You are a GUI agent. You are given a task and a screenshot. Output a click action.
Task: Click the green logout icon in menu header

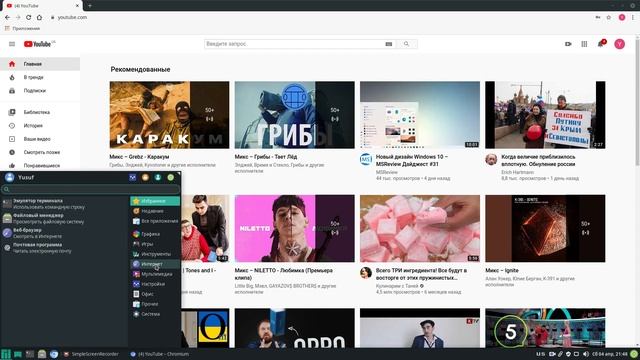coord(171,177)
